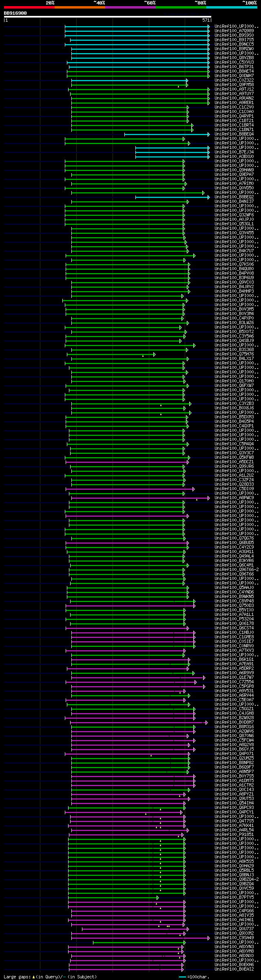
Task: Click the cyan ~100% identity legend segment
Action: [x=232, y=7]
